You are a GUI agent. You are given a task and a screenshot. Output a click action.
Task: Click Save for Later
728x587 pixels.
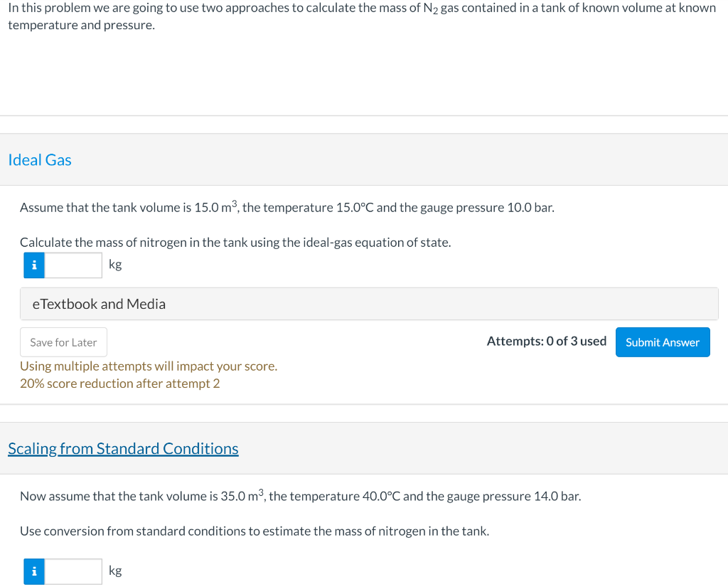point(63,342)
